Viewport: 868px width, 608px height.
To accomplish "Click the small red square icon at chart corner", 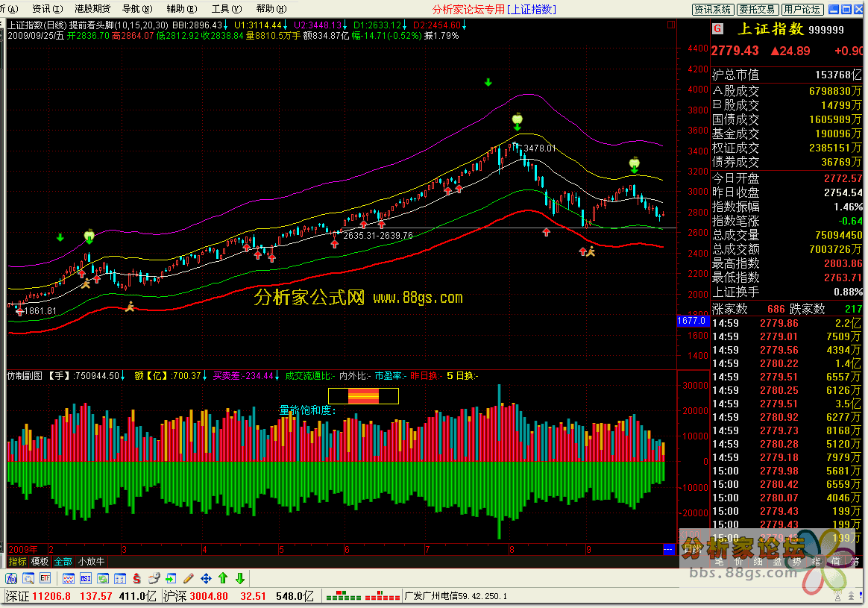I will click(671, 25).
